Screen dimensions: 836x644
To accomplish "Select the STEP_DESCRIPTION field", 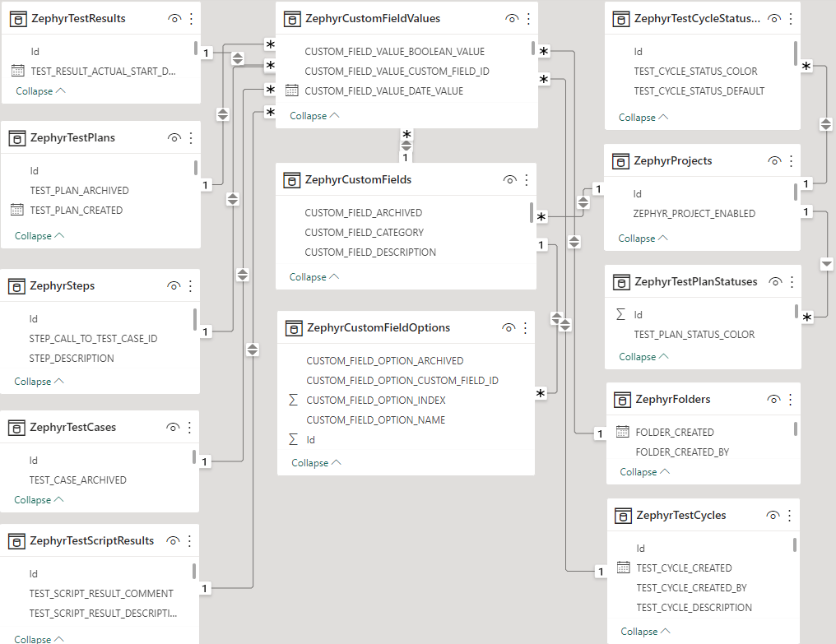I will 72,359.
